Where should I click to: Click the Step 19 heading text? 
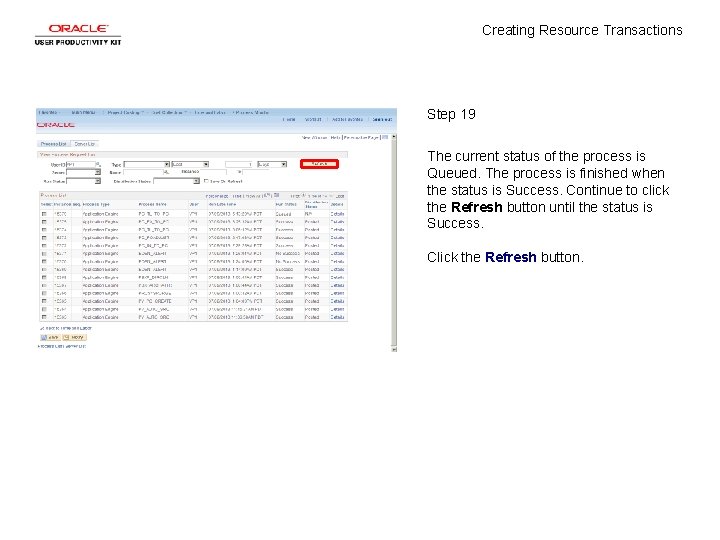(451, 114)
